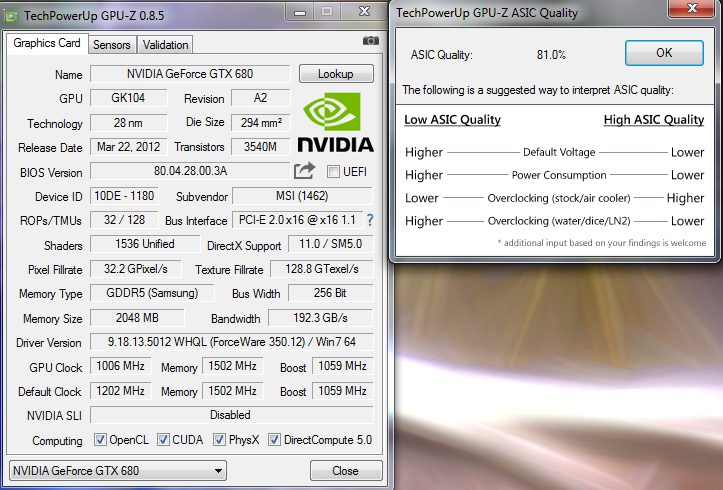Switch to the Graphics Card tab

coord(47,43)
